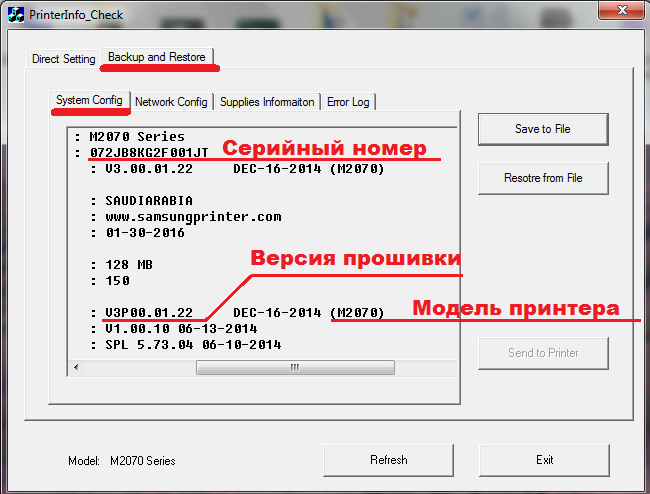Image resolution: width=650 pixels, height=494 pixels.
Task: Select the Backup and Restore tab
Action: [157, 57]
